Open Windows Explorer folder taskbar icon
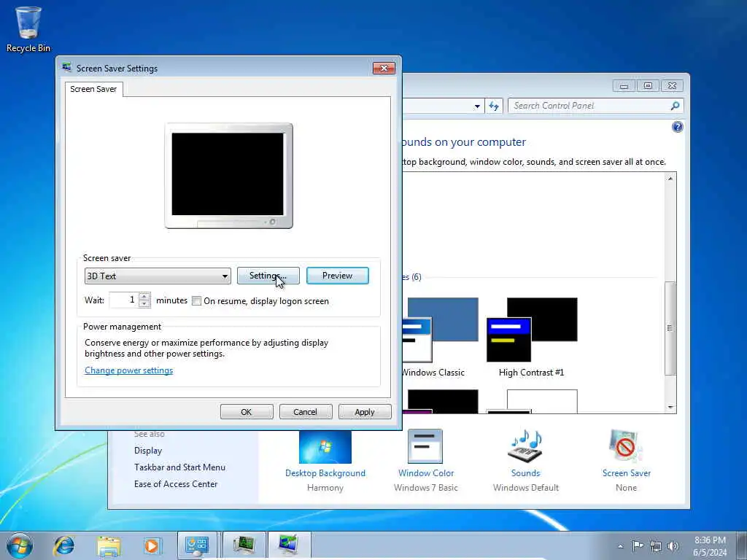 click(x=109, y=545)
